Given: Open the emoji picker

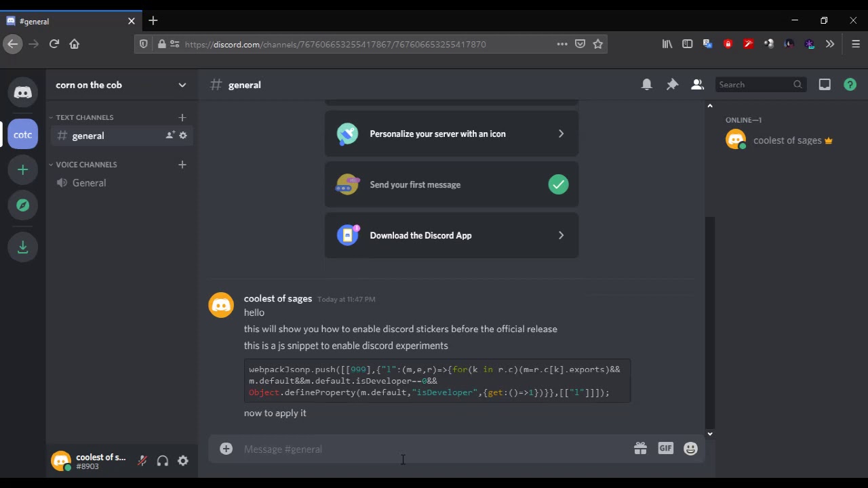Looking at the screenshot, I should point(690,448).
